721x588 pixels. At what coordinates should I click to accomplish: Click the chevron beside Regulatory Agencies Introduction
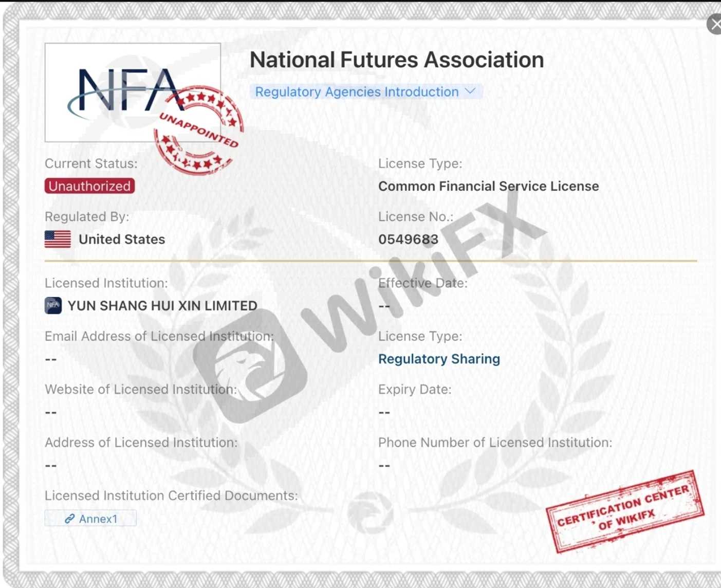[x=470, y=91]
